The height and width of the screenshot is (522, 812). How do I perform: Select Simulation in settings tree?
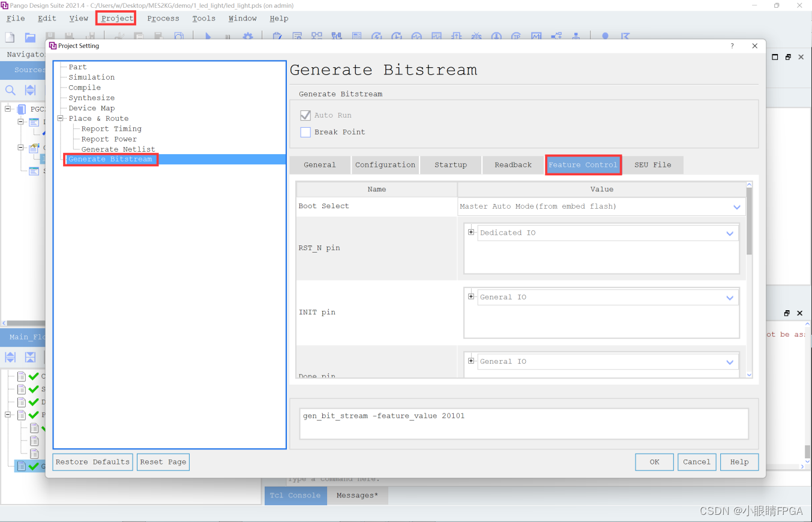[91, 77]
